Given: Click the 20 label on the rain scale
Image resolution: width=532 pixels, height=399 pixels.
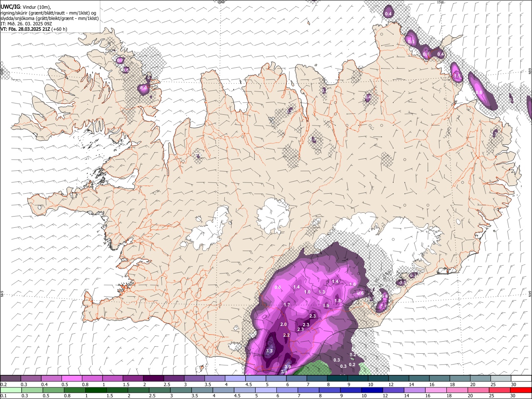Looking at the screenshot, I should click(470, 396).
